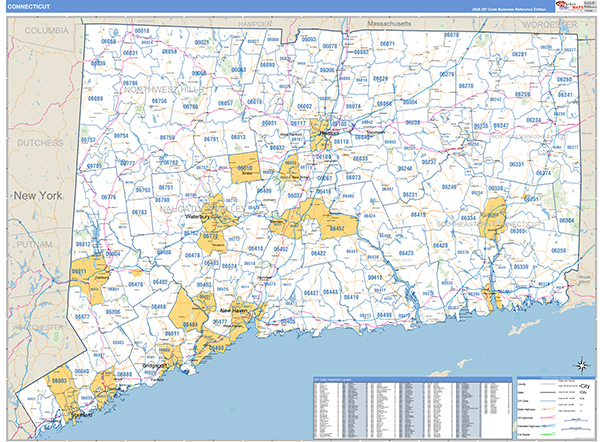The height and width of the screenshot is (442, 600).
Task: Click the US Highways pink legend line
Action: tap(549, 418)
